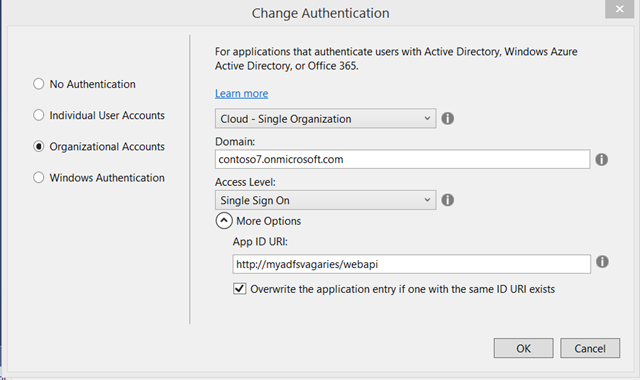Collapse More Options with circled chevron icon
This screenshot has height=380, width=640.
224,221
